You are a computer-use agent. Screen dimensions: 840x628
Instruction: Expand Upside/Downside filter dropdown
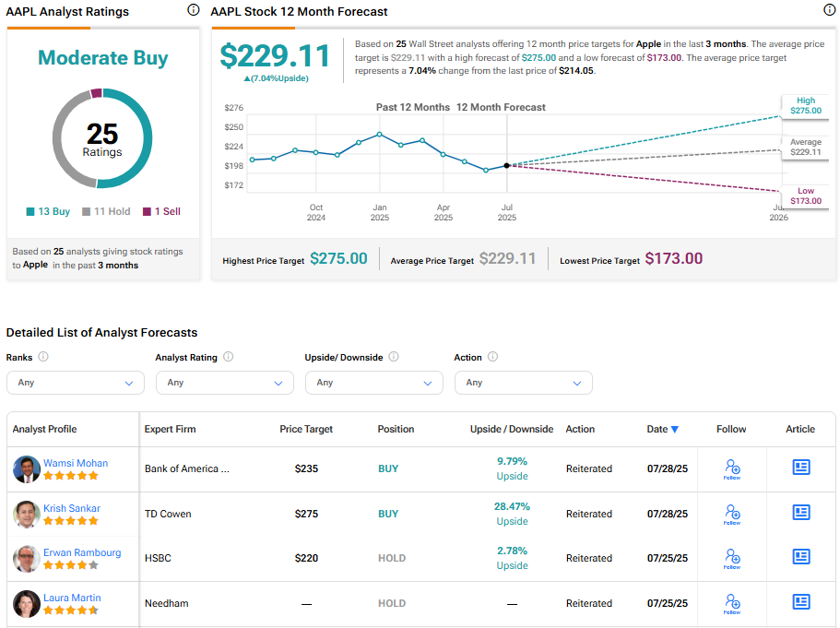click(x=374, y=383)
